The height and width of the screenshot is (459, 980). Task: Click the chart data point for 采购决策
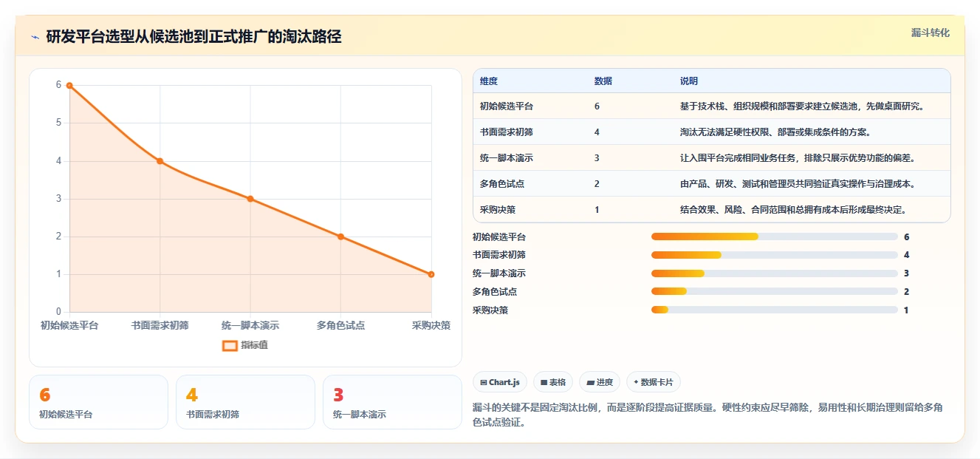pos(431,274)
